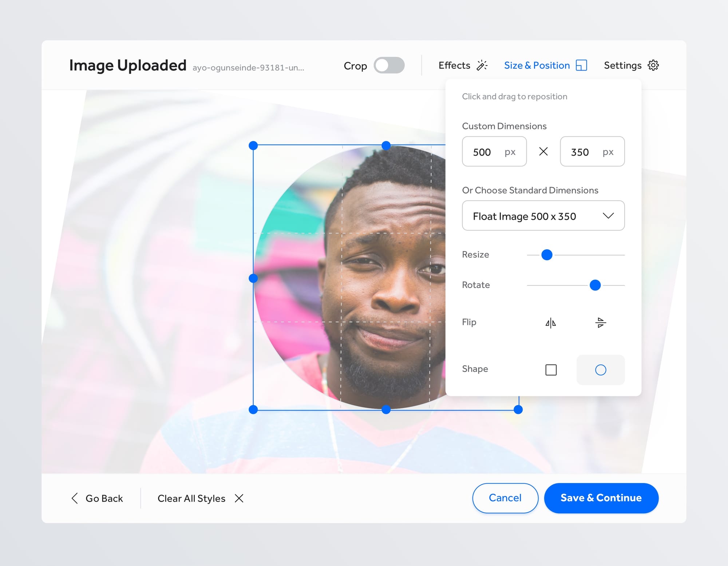Open the Float Image 500 x 350 dropdown
The image size is (728, 566).
[x=524, y=216]
